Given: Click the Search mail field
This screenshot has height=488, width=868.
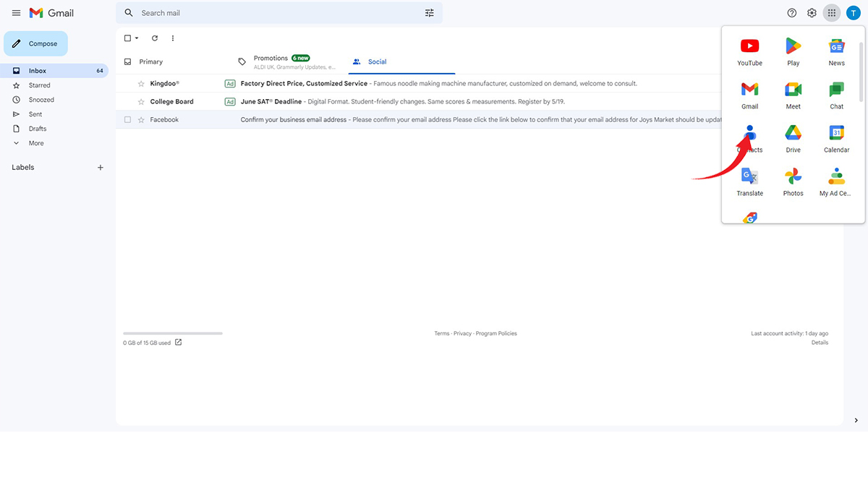Looking at the screenshot, I should point(278,13).
